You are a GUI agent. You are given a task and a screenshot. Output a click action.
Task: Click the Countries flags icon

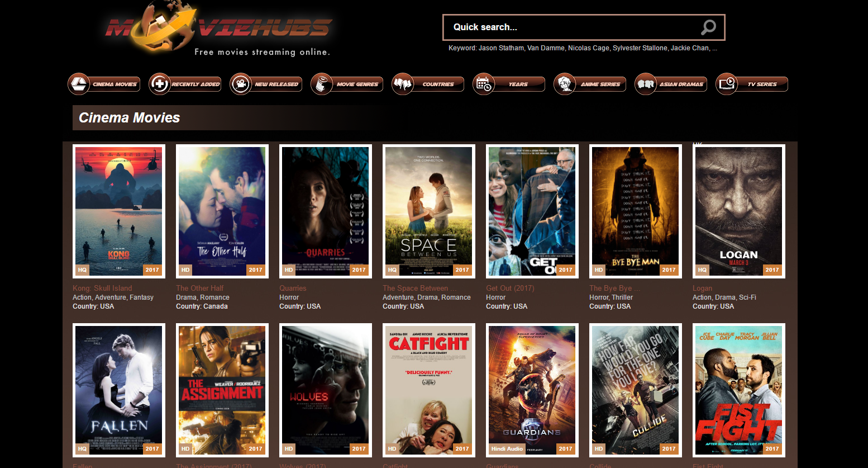(x=403, y=84)
